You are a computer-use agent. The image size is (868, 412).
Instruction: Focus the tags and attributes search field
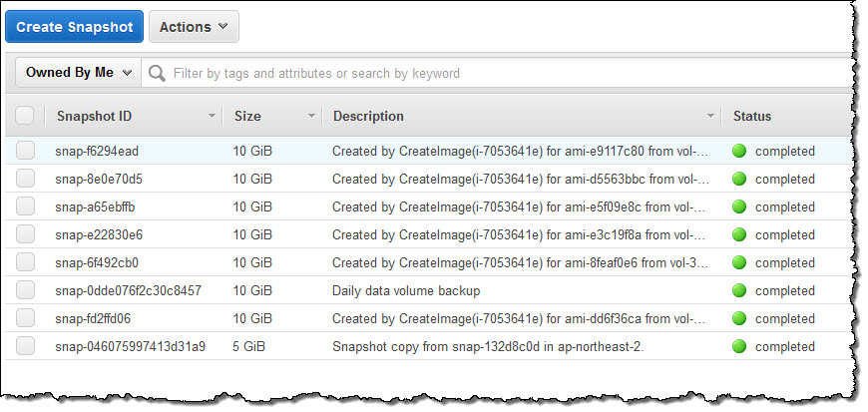tap(499, 73)
